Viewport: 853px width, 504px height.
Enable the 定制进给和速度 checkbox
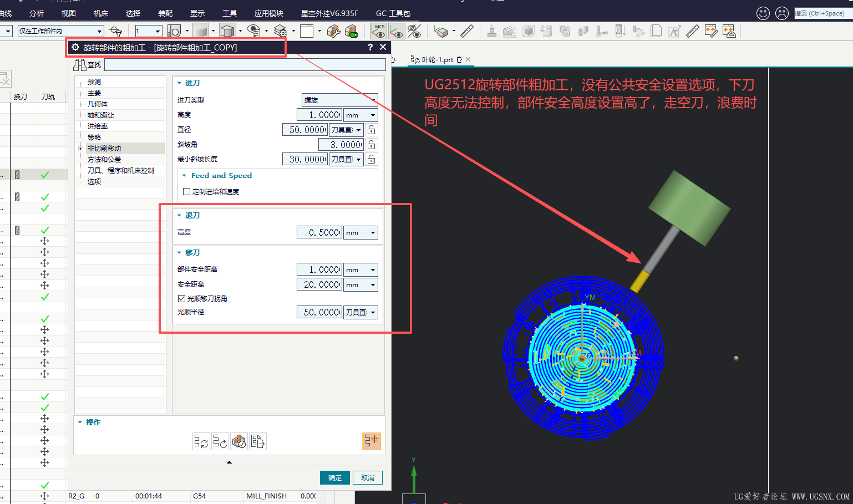tap(187, 191)
